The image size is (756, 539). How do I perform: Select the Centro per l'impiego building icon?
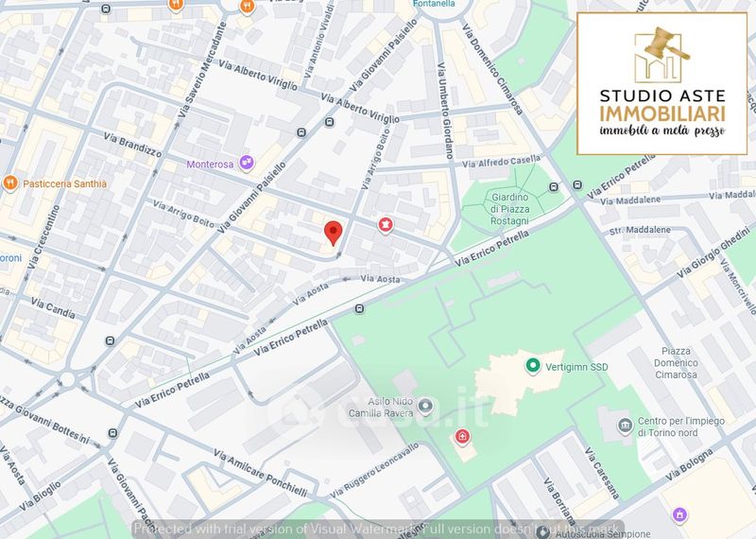tap(625, 427)
